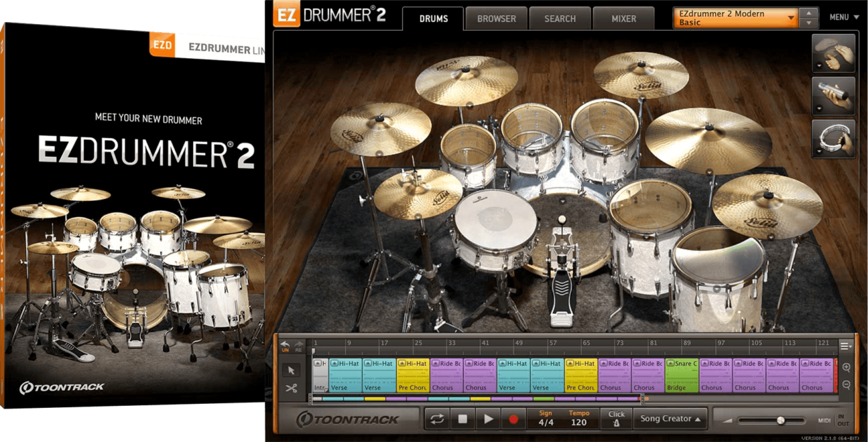Redo with the RE arrow icon
The image size is (868, 442).
coord(298,345)
